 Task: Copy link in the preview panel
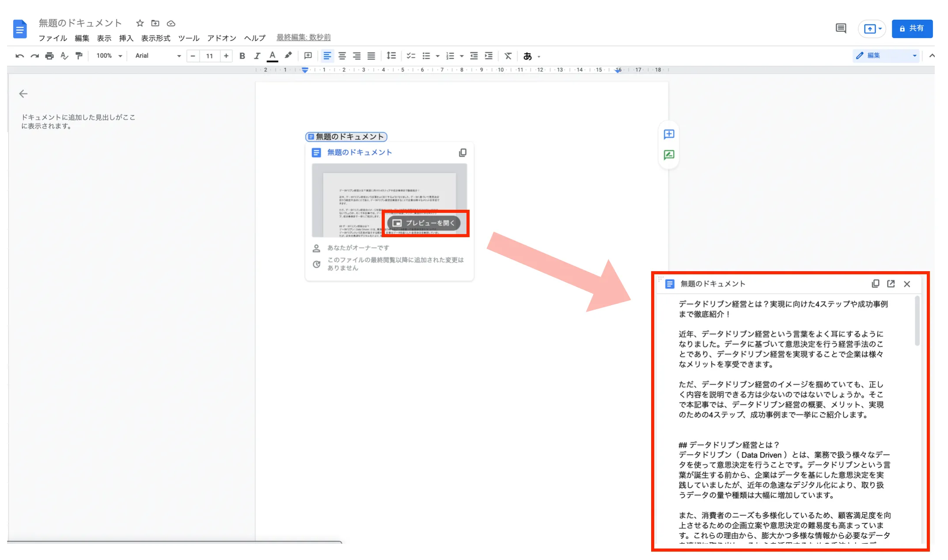pos(875,284)
